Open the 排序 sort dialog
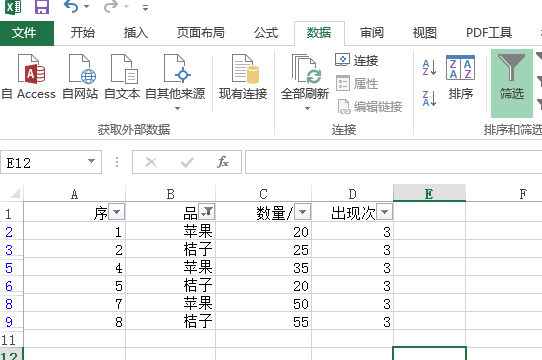The image size is (542, 360). click(460, 77)
